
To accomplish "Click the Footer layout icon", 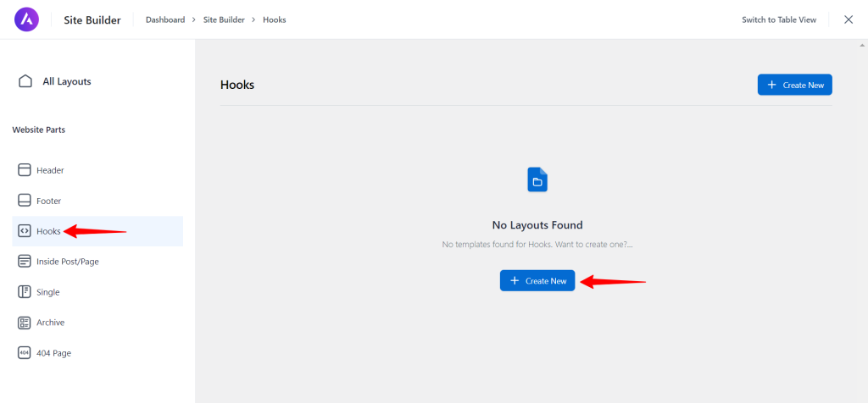I will [25, 201].
